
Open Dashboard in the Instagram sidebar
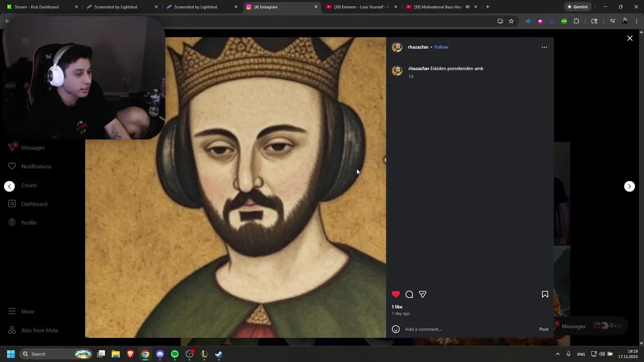coord(28,204)
